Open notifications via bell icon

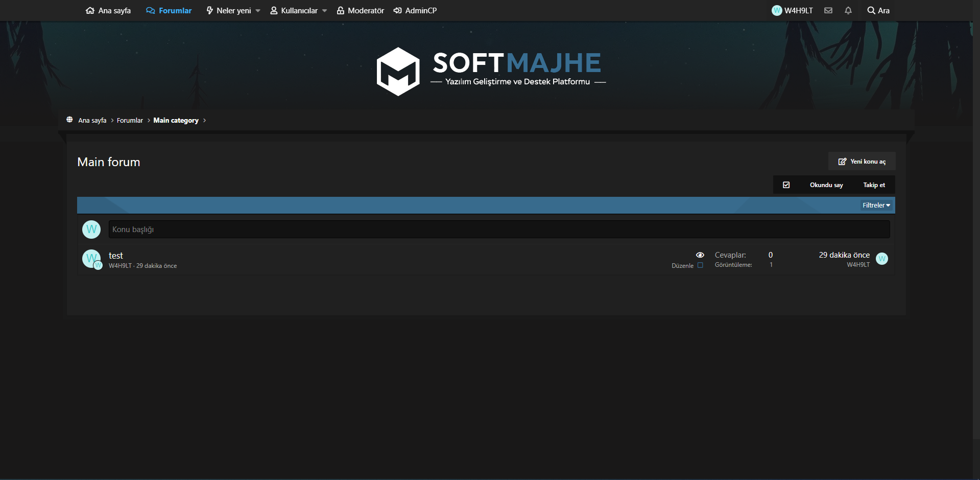[x=848, y=10]
